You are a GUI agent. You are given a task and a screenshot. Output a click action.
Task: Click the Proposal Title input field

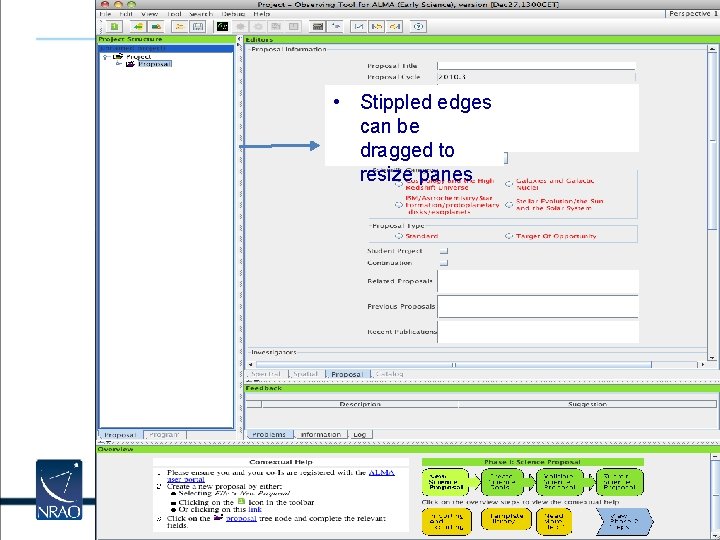[x=536, y=66]
